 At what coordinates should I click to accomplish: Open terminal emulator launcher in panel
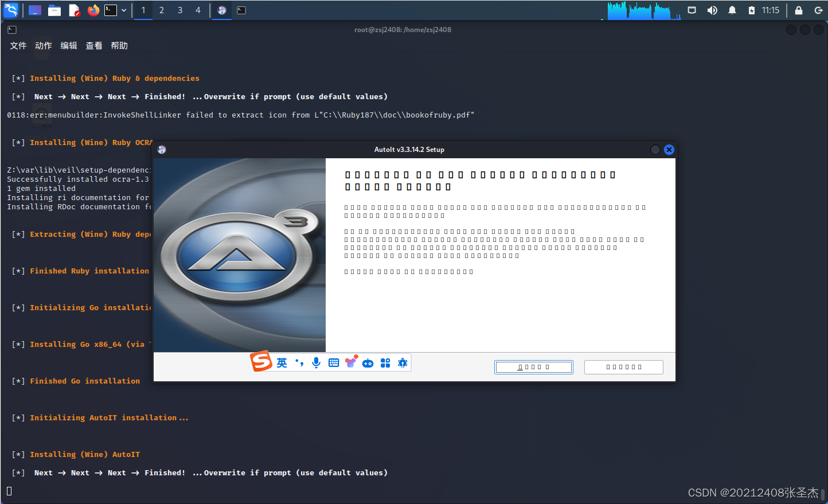pyautogui.click(x=111, y=10)
